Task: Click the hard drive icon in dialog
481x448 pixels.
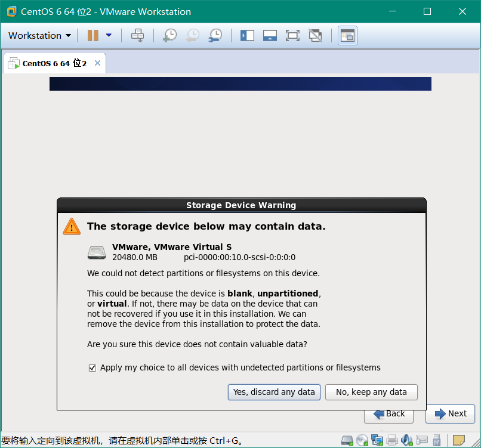Action: click(x=97, y=252)
